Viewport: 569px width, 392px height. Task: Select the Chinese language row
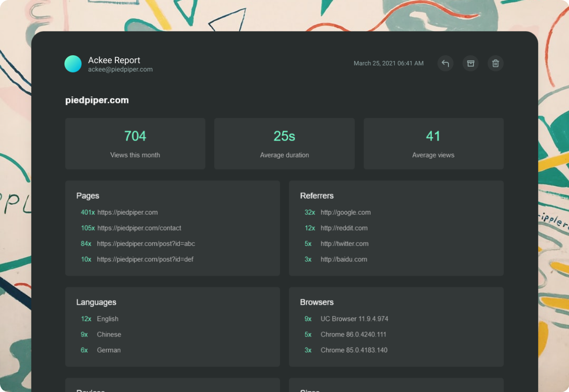click(101, 335)
